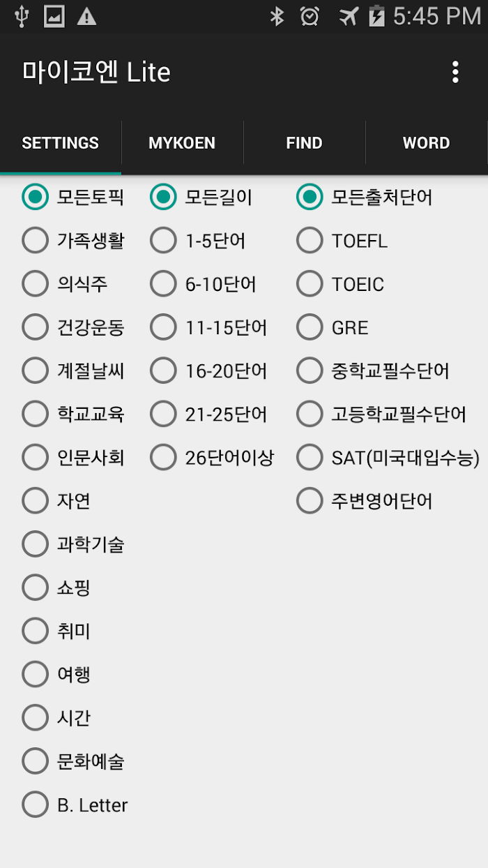Choose the B. Letter topic option
Viewport: 488px width, 868px height.
[75, 805]
